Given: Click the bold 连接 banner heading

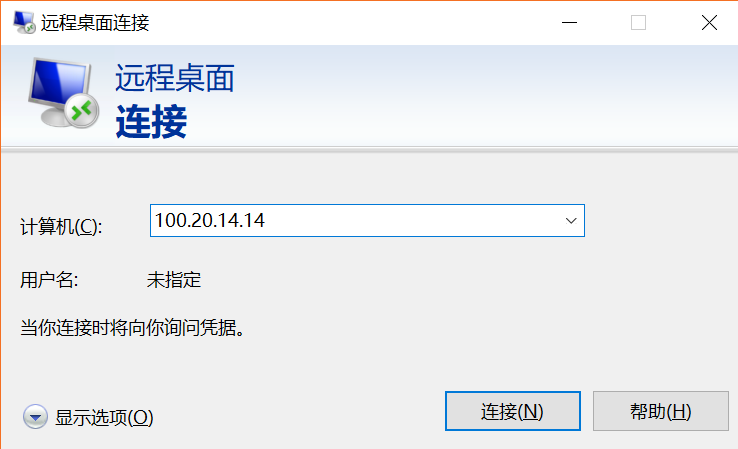Looking at the screenshot, I should click(x=151, y=121).
